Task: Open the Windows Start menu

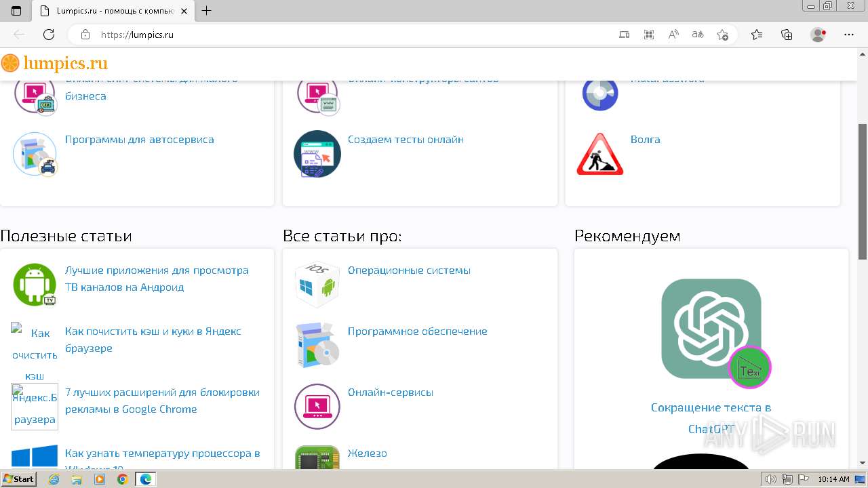Action: [x=19, y=479]
